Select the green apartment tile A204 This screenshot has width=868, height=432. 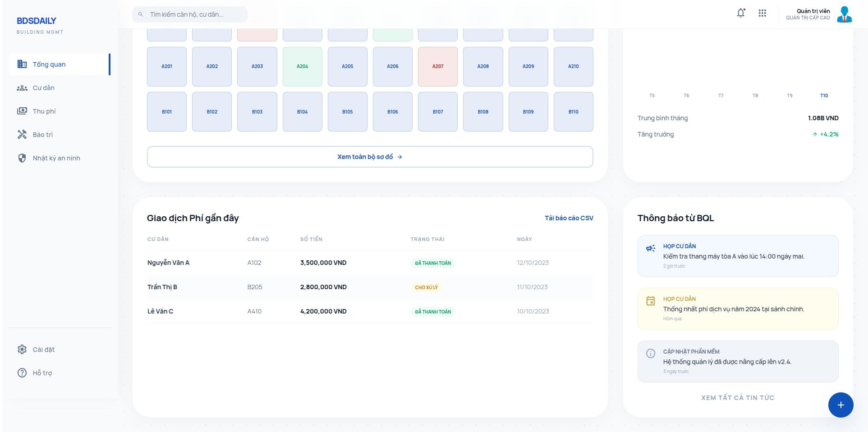coord(302,67)
